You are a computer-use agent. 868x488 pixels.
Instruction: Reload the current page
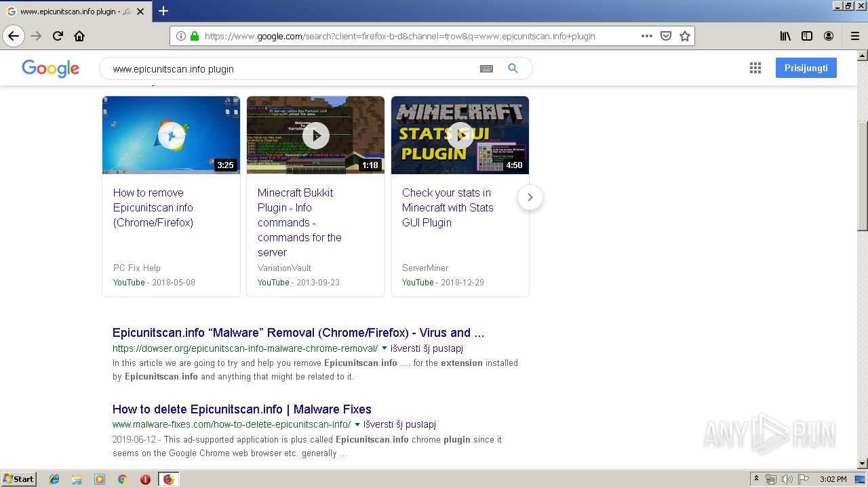click(58, 36)
